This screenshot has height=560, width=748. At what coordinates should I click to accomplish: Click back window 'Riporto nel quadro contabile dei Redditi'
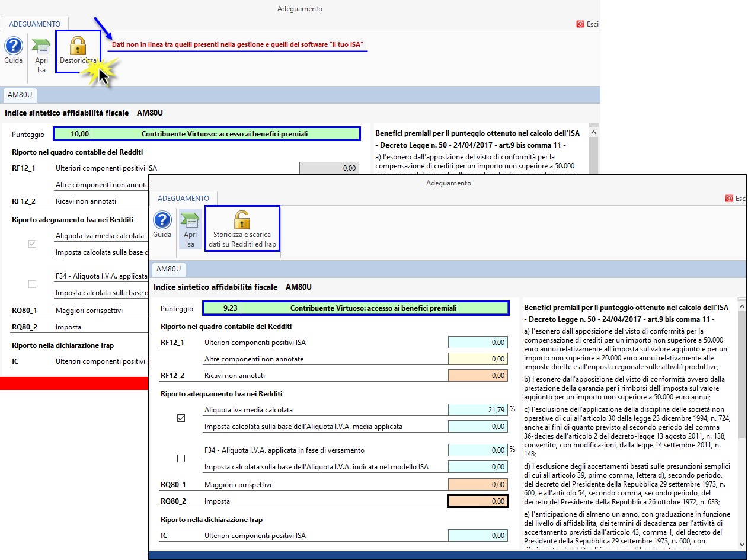click(x=77, y=152)
